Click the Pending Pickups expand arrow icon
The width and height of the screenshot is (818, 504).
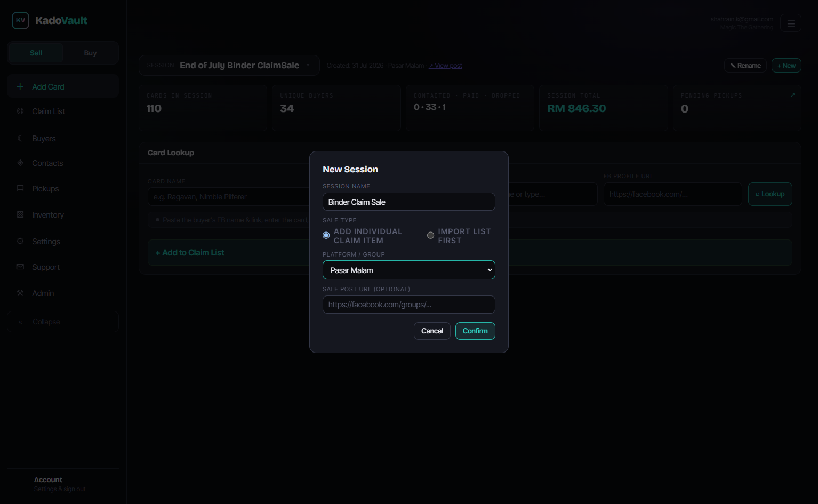point(793,95)
